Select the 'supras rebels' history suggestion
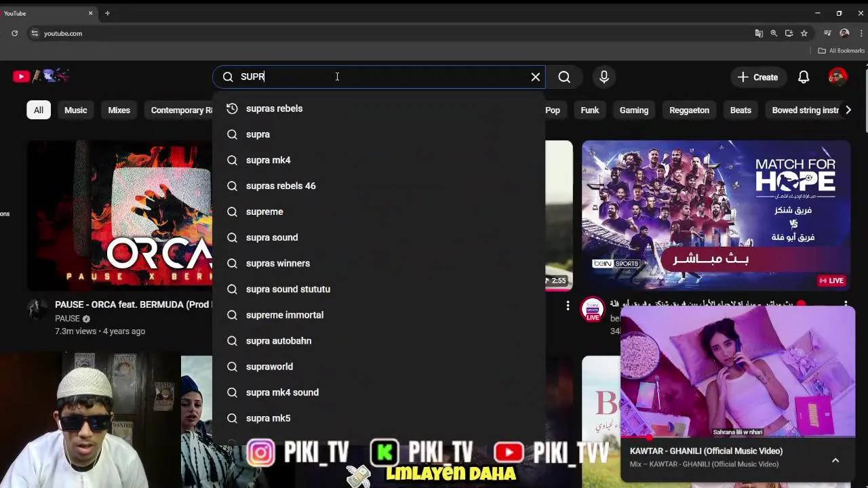 tap(379, 108)
